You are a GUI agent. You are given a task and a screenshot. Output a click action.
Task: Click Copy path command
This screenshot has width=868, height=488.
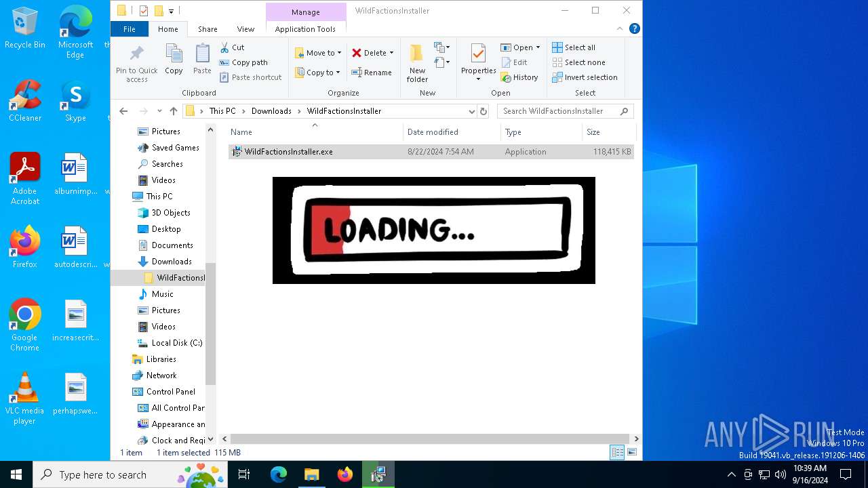click(x=243, y=62)
